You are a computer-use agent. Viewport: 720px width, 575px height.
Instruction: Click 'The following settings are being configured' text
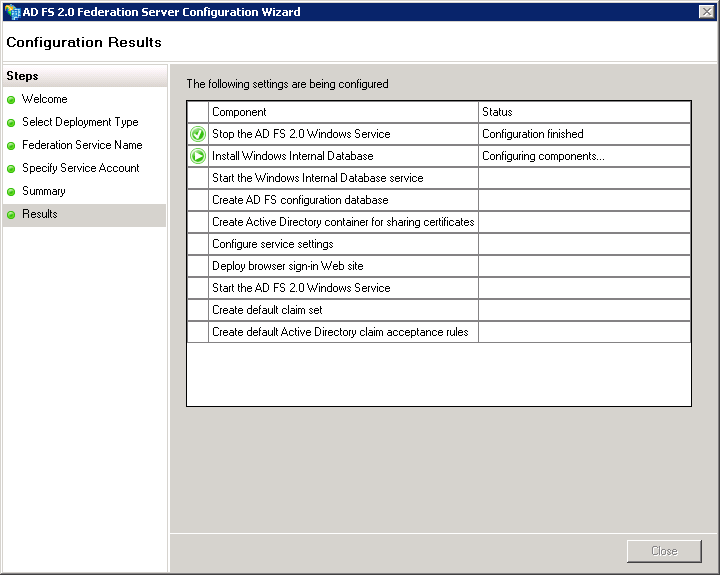(287, 84)
